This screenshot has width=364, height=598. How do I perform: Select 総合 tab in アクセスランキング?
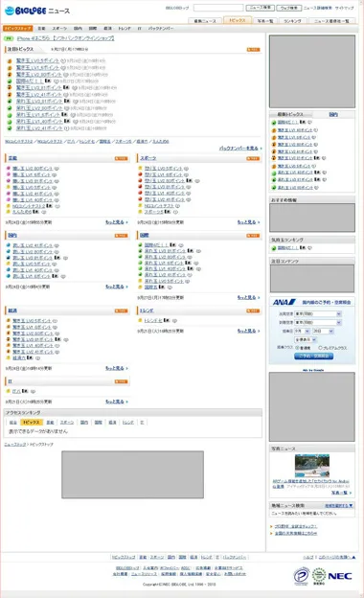13,423
